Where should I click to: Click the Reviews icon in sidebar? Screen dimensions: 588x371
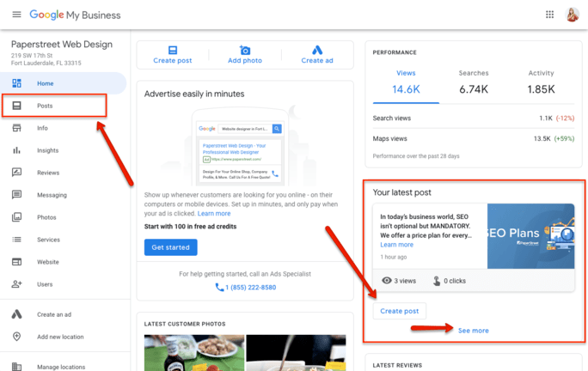tap(17, 173)
